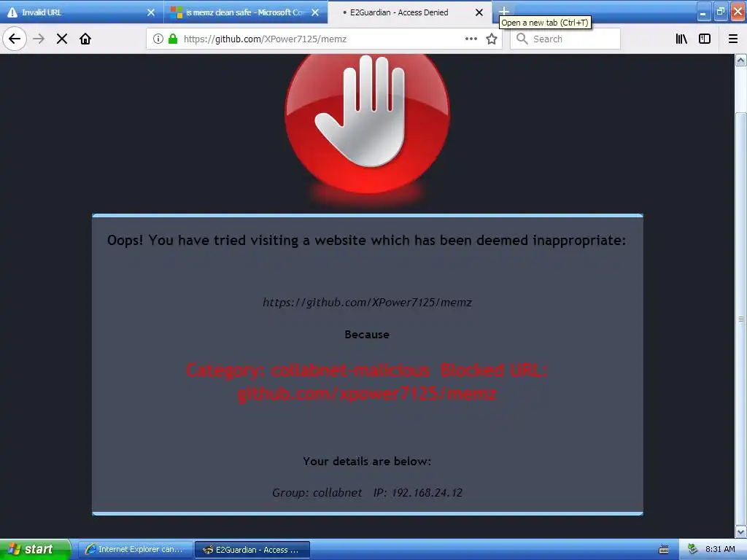This screenshot has width=747, height=560.
Task: Click the scrollbar up arrow
Action: 740,60
